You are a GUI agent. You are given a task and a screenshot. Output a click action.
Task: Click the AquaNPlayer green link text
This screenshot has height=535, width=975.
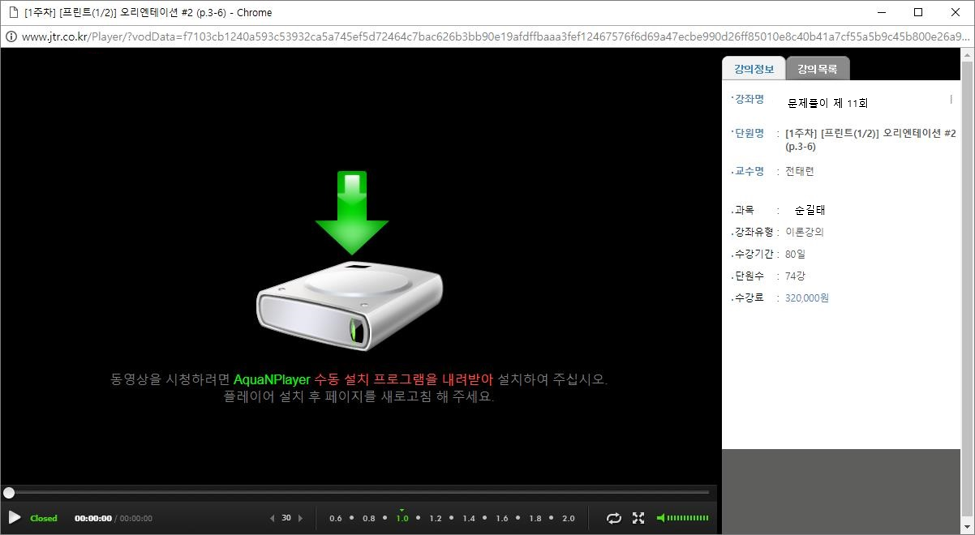click(272, 379)
